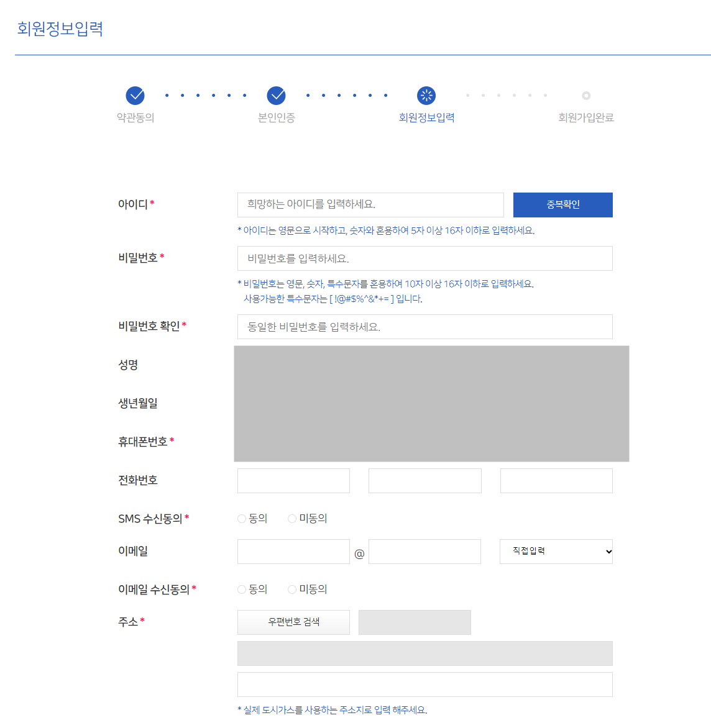Click the 약관동의 completed checkmark icon
Image resolution: width=711 pixels, height=728 pixels.
tap(135, 96)
